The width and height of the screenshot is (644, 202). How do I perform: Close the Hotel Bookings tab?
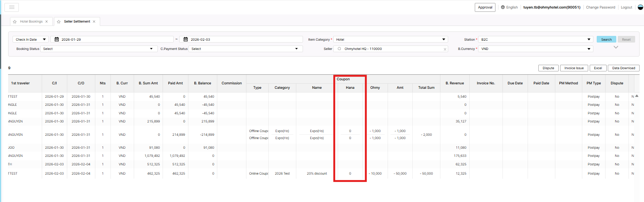click(x=47, y=22)
